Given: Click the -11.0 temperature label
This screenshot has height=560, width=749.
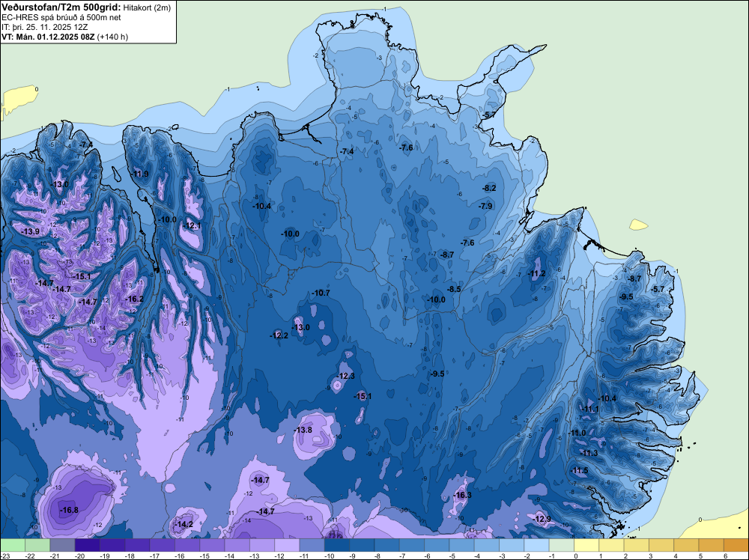Looking at the screenshot, I should pyautogui.click(x=577, y=433).
